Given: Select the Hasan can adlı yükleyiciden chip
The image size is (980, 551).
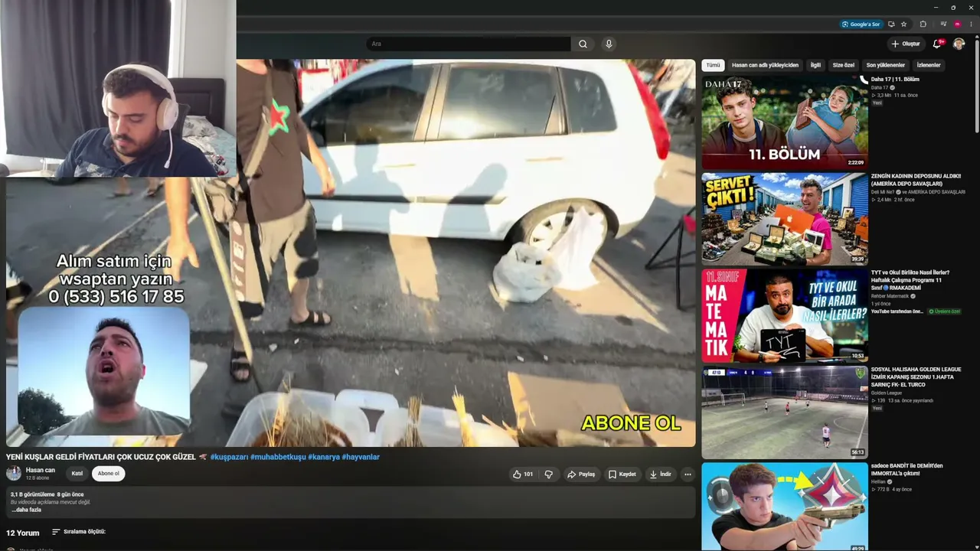Looking at the screenshot, I should tap(765, 66).
